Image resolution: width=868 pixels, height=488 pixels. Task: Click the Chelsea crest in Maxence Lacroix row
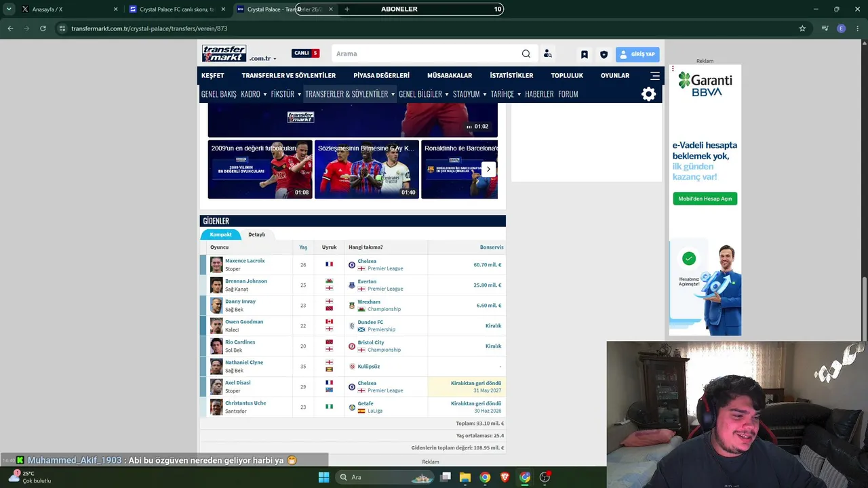pos(352,265)
